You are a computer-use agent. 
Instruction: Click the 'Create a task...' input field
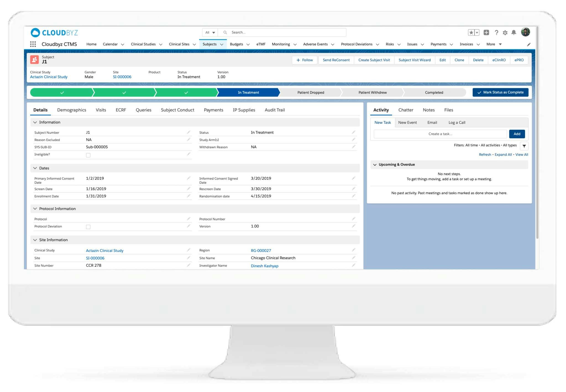coord(440,134)
